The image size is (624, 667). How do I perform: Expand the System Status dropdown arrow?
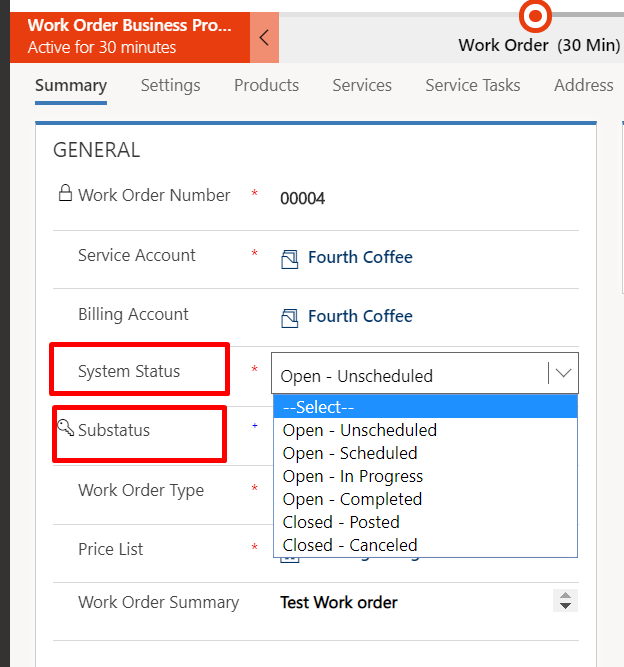564,374
